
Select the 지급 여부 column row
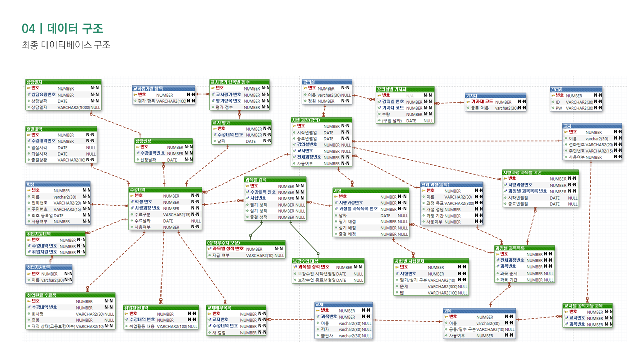coord(246,255)
